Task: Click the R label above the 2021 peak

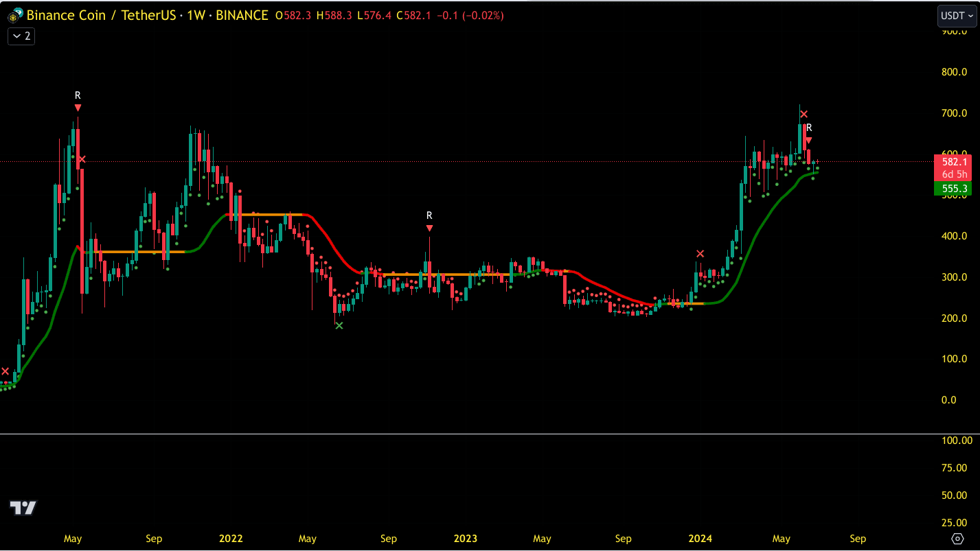Action: tap(78, 95)
